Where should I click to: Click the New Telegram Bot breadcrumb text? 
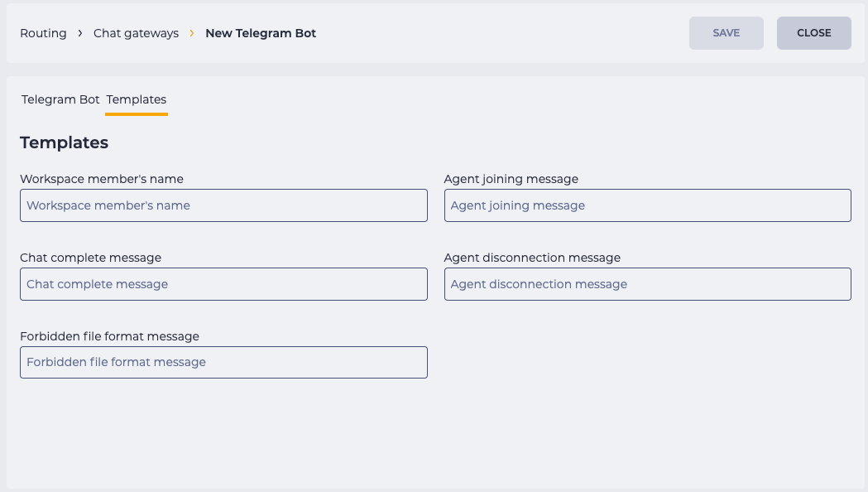point(261,33)
